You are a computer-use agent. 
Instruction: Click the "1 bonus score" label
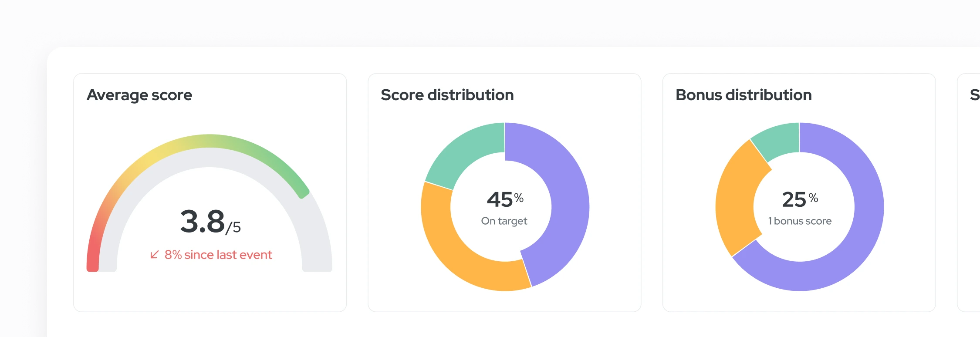800,221
